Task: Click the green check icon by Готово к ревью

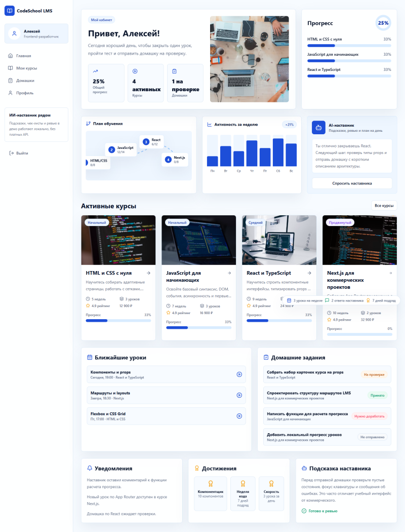Action: point(304,511)
